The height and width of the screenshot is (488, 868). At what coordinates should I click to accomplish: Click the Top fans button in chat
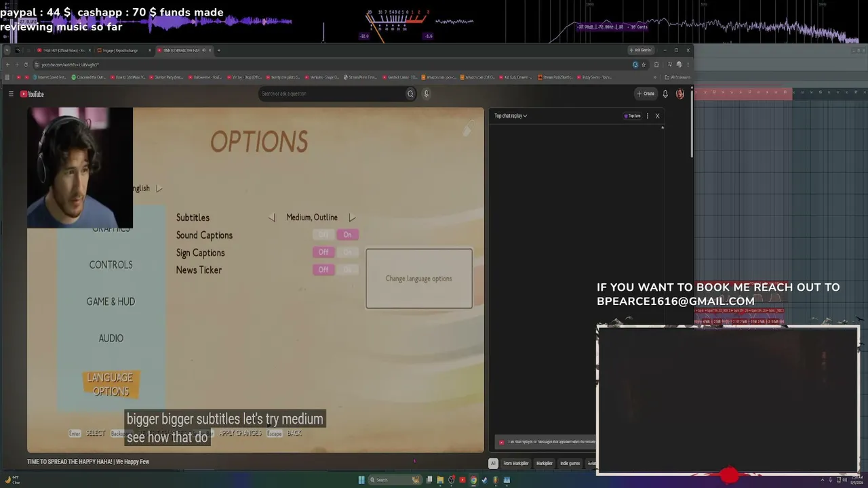[632, 116]
